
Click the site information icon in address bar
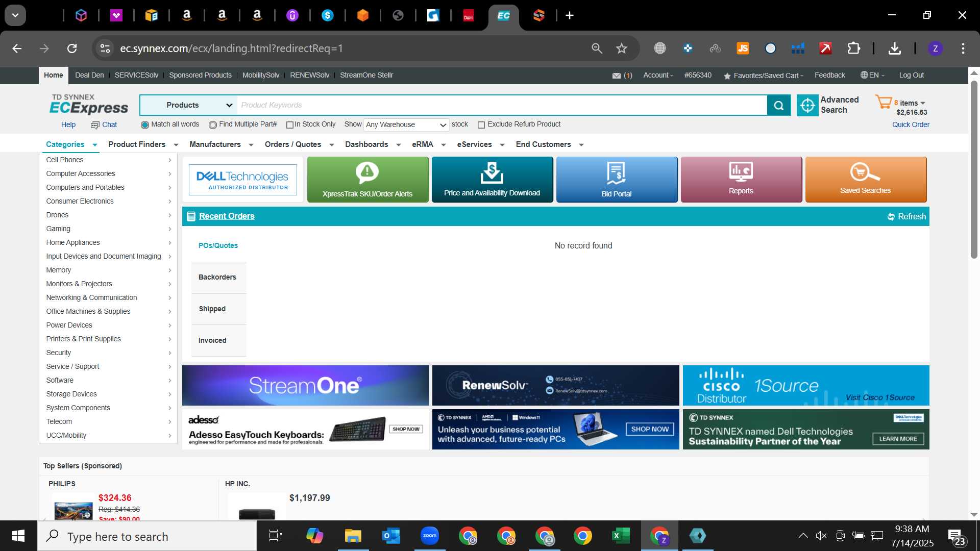(105, 48)
